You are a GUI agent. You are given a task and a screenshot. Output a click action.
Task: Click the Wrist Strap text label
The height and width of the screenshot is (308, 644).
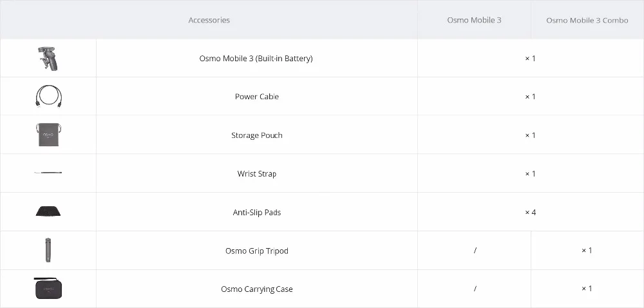click(x=256, y=174)
